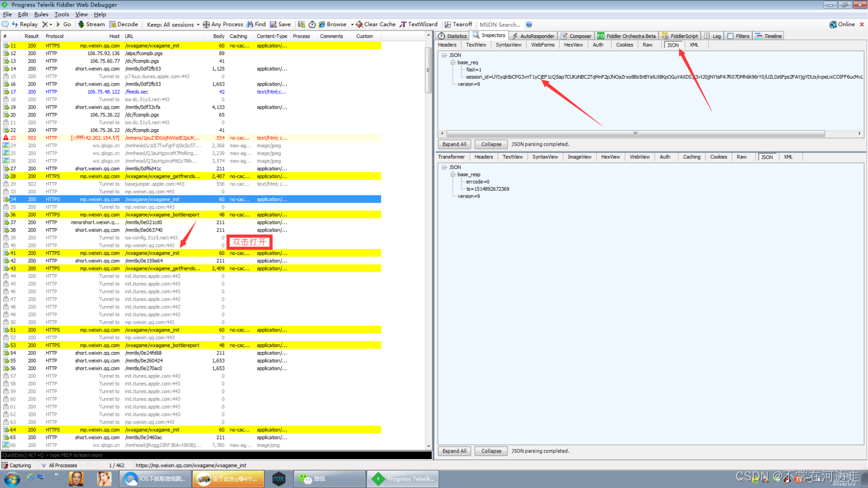Open the Browse dropdown arrow
The height and width of the screenshot is (488, 868).
pyautogui.click(x=352, y=25)
